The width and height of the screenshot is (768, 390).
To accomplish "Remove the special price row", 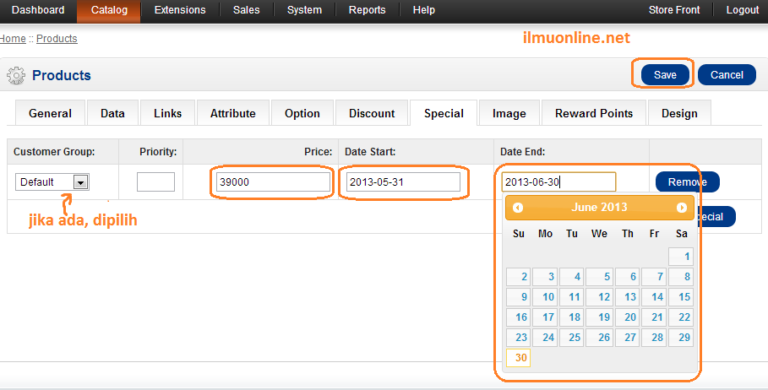I will (687, 182).
